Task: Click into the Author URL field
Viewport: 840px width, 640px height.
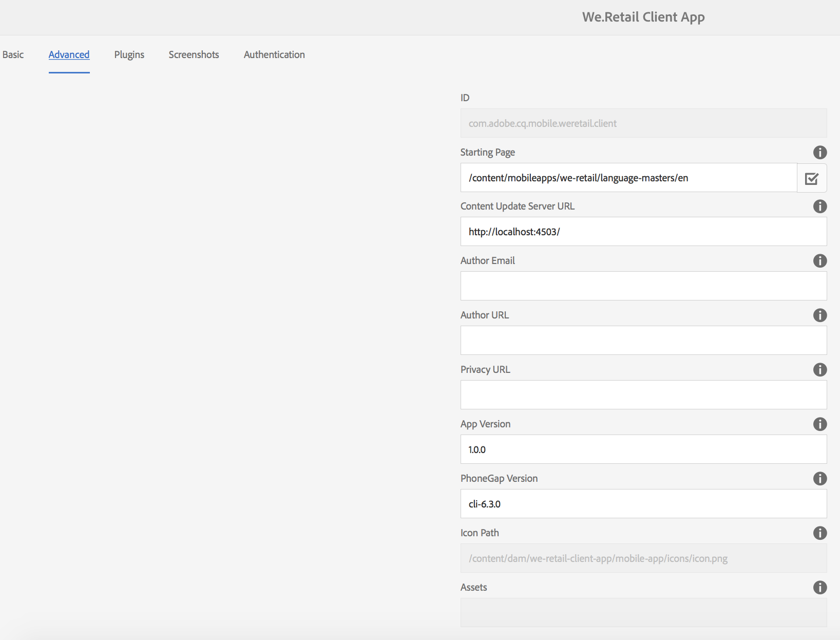Action: tap(644, 341)
